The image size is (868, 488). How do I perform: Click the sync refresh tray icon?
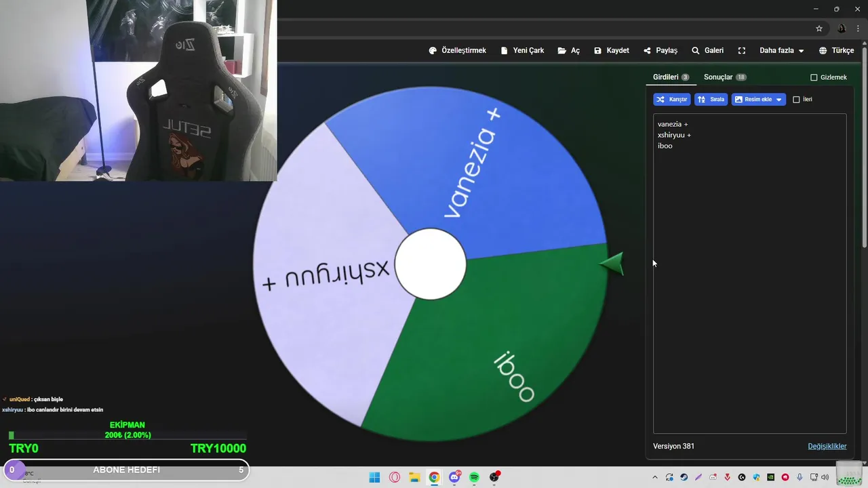point(669,477)
